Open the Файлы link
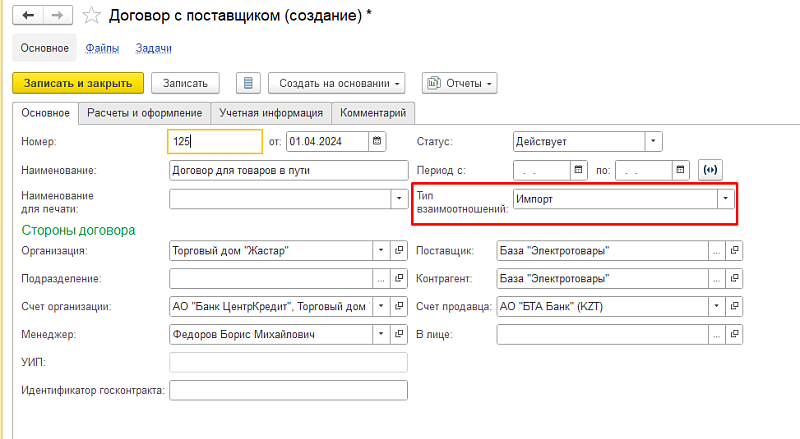 click(101, 47)
